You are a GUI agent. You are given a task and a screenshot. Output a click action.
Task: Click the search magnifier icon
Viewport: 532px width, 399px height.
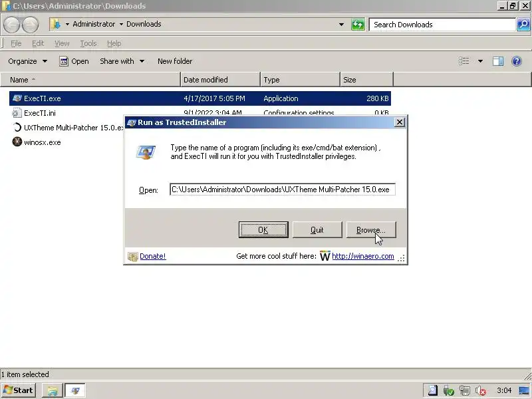tap(523, 25)
